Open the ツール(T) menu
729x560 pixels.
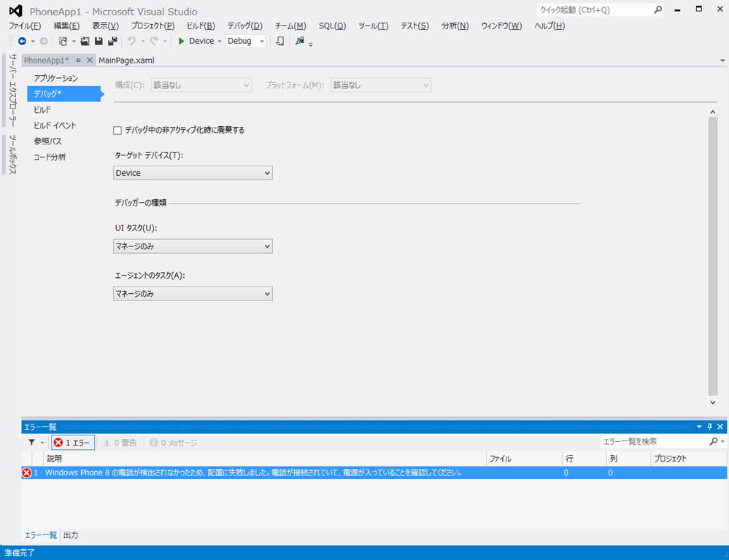373,26
